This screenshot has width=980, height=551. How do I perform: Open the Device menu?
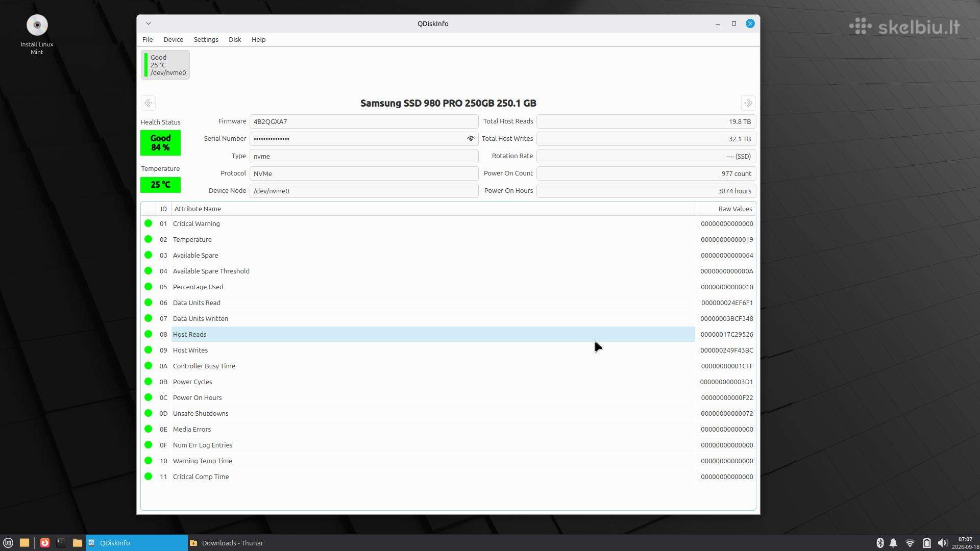pos(173,39)
